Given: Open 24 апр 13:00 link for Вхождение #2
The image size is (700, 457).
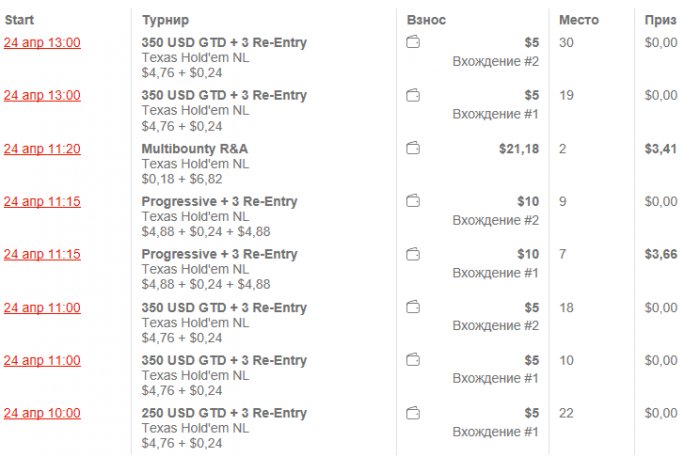Looking at the screenshot, I should pyautogui.click(x=42, y=43).
